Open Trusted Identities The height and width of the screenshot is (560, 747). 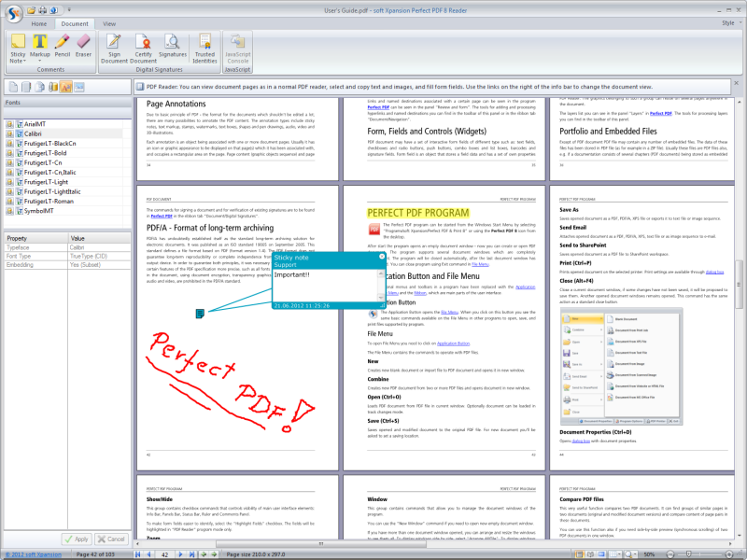(204, 49)
